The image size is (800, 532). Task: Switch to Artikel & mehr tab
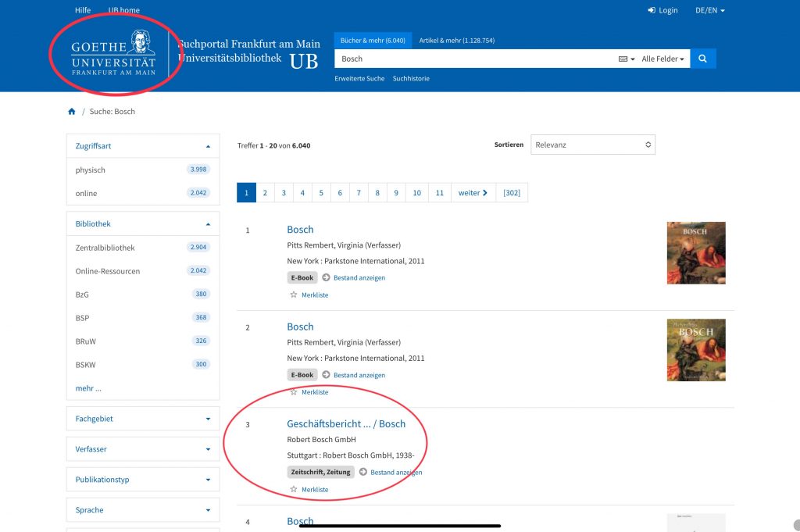456,40
